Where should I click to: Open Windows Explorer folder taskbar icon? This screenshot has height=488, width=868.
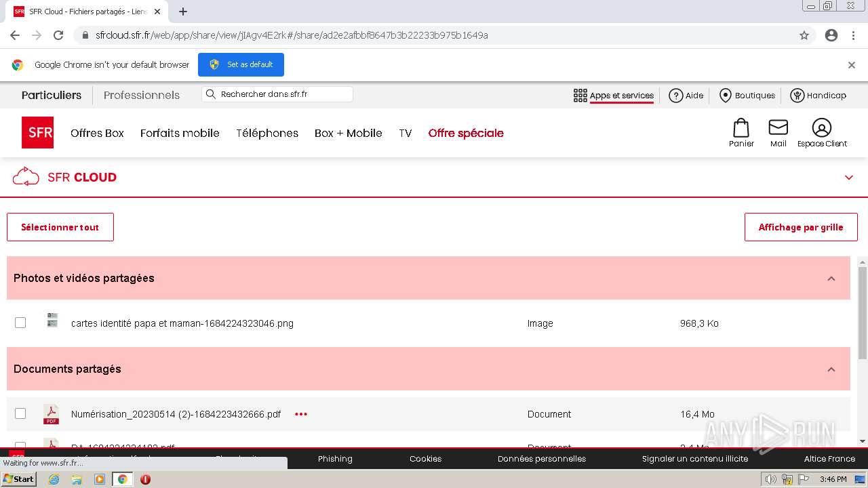[x=77, y=479]
